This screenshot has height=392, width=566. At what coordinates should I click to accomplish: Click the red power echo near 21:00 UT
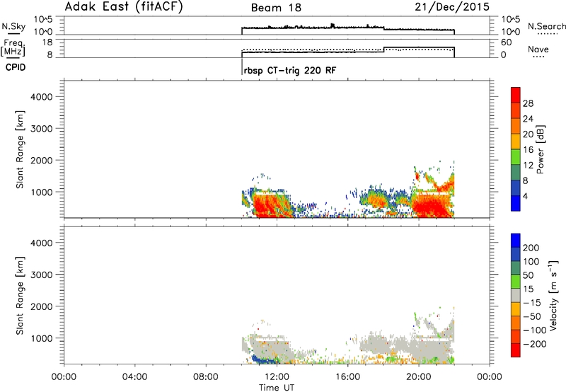tap(432, 207)
